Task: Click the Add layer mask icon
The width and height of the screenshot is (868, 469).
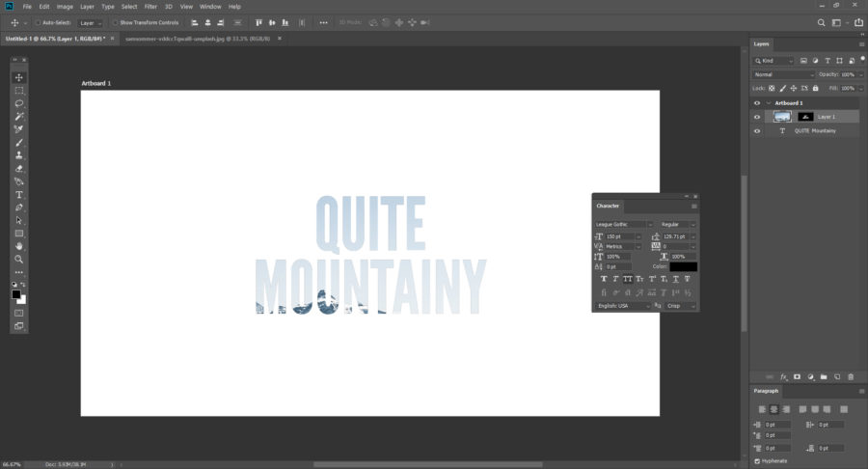Action: pos(798,377)
